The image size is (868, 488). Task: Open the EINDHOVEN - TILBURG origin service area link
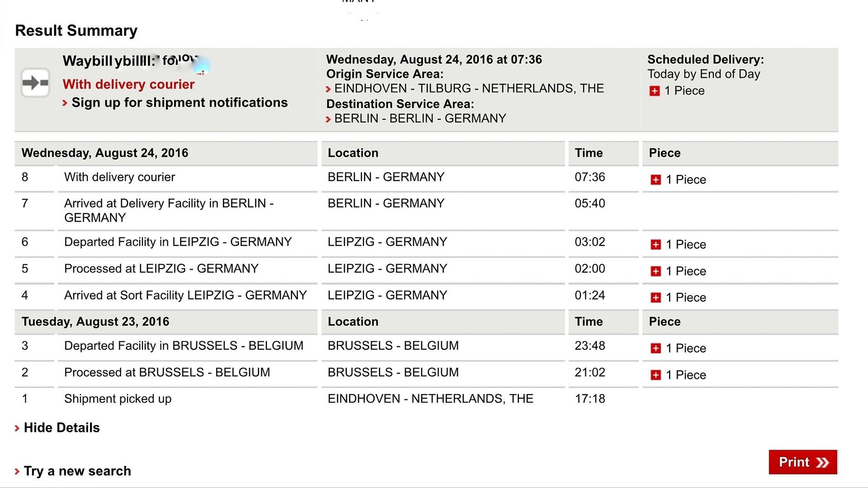coord(469,88)
